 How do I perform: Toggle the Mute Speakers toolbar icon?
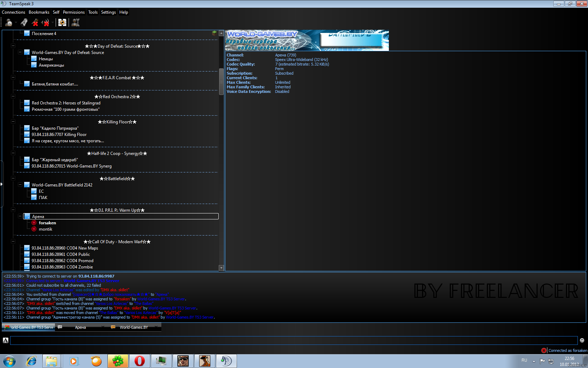pyautogui.click(x=45, y=23)
